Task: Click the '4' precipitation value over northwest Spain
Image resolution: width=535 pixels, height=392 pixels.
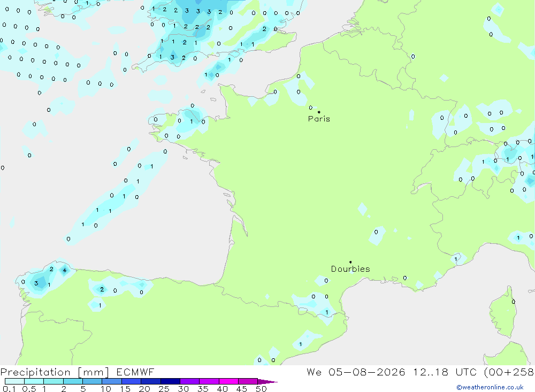Action: coord(65,271)
